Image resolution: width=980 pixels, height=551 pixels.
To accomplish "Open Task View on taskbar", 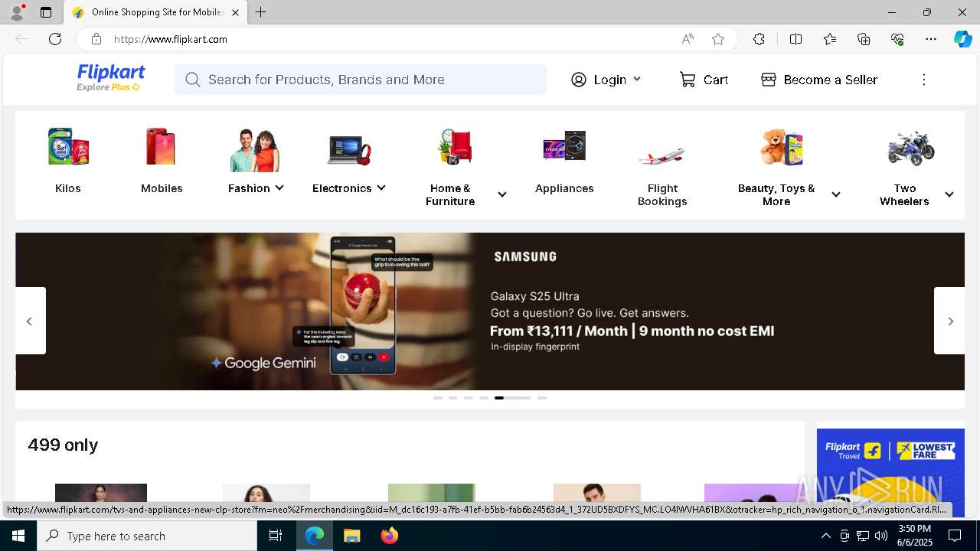I will pos(276,536).
